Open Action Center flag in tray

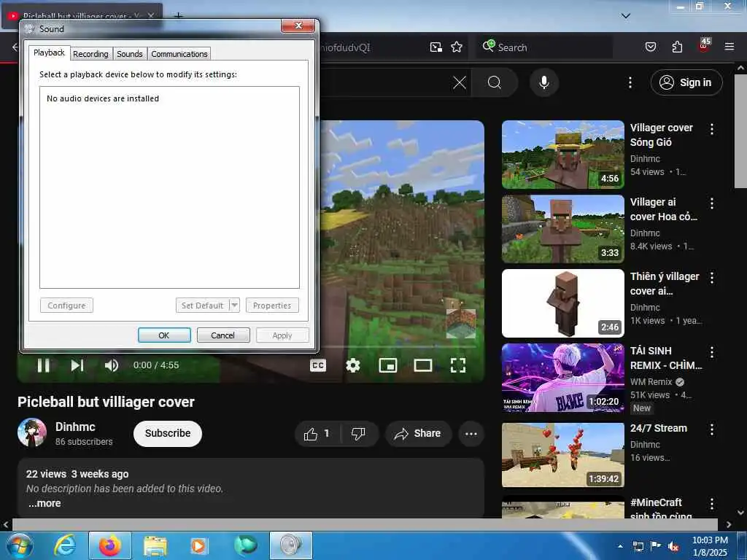pyautogui.click(x=656, y=546)
